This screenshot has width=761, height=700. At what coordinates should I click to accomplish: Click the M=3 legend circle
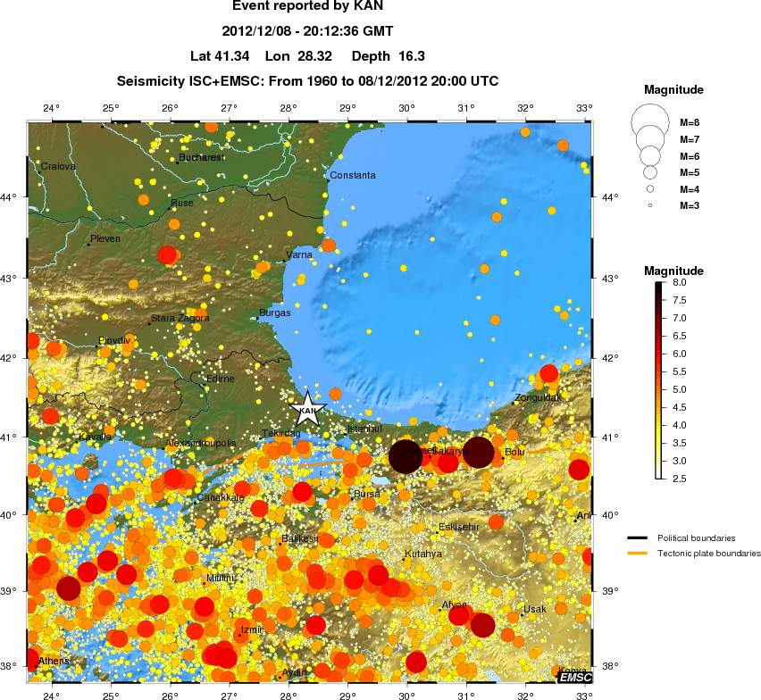(x=650, y=205)
